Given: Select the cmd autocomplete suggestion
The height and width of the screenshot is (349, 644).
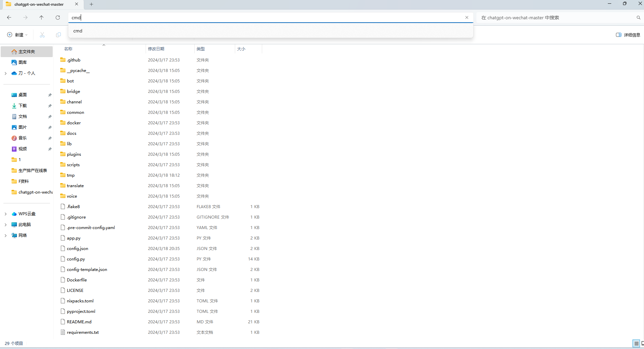Looking at the screenshot, I should [78, 31].
